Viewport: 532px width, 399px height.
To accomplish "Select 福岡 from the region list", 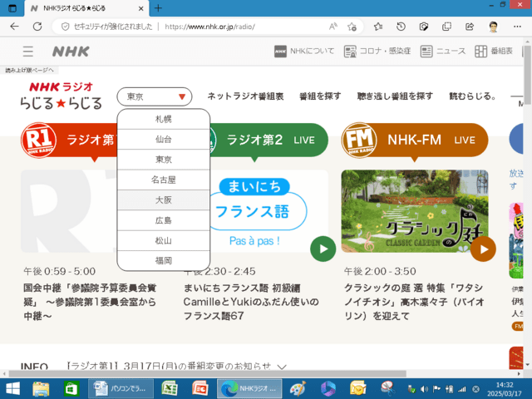I will [x=163, y=261].
